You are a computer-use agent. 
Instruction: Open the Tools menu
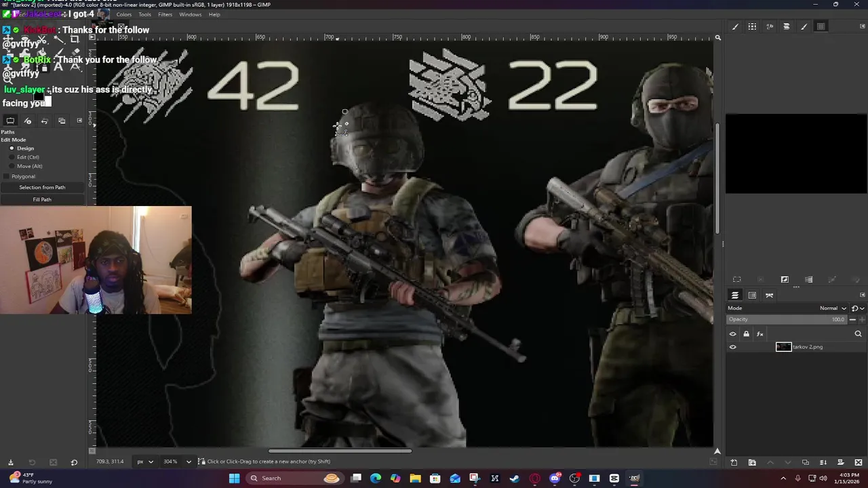(145, 14)
